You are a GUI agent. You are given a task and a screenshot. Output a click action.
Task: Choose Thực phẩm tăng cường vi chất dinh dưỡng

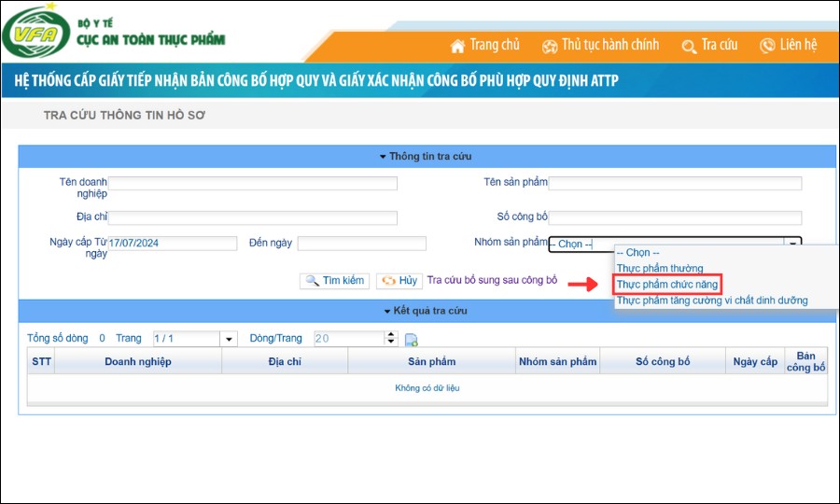(x=712, y=301)
